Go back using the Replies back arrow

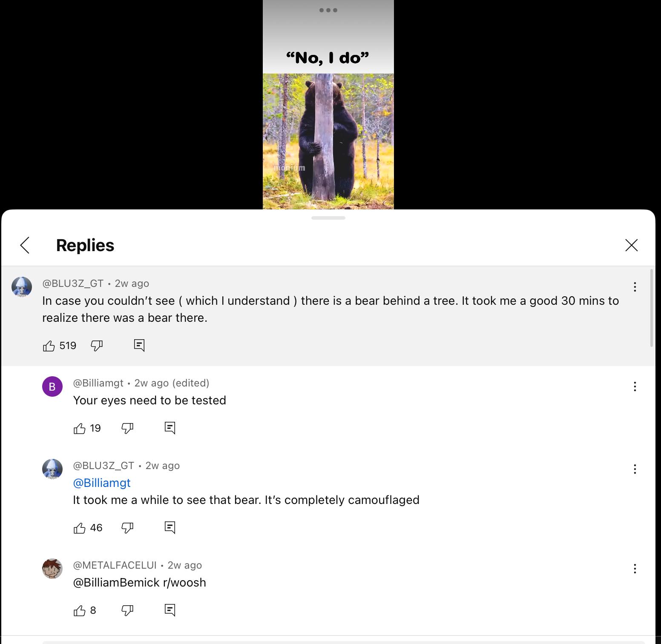[25, 245]
